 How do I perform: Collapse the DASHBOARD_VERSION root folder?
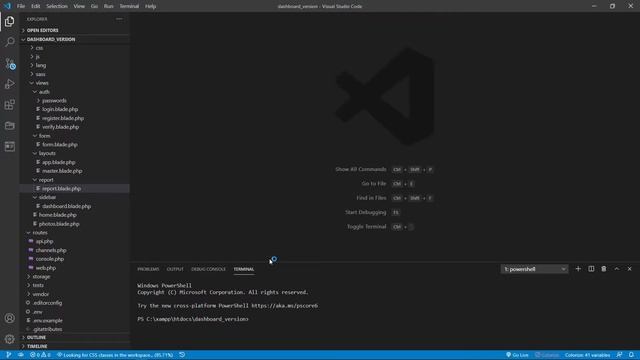[x=51, y=39]
